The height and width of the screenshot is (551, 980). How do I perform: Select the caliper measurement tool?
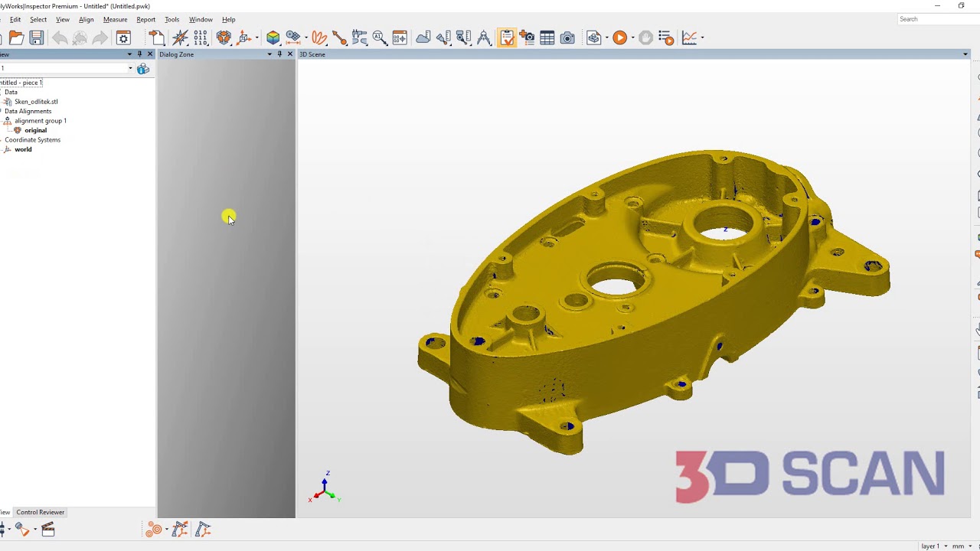[x=360, y=37]
